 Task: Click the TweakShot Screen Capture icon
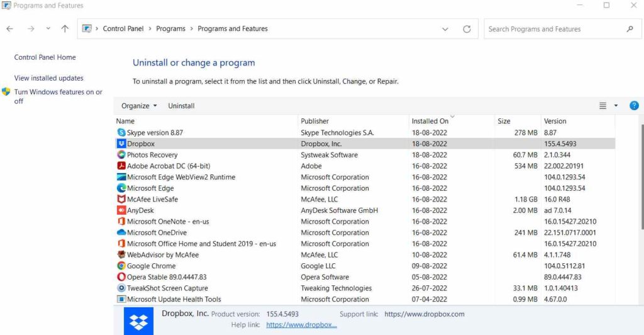[121, 288]
